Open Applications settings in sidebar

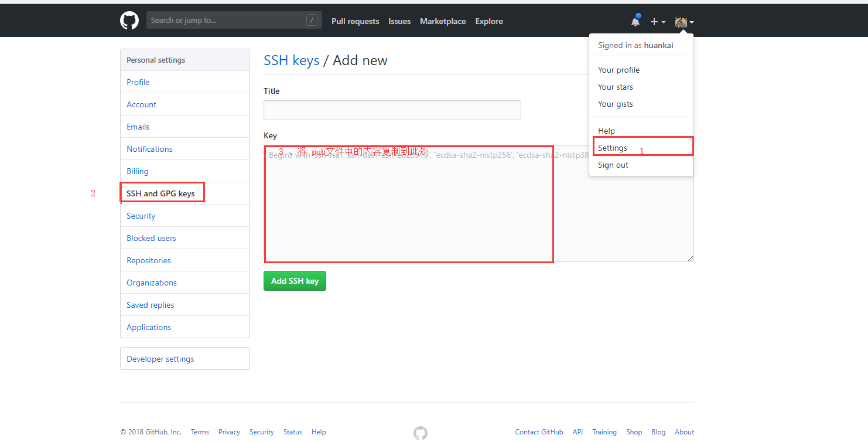point(184,327)
